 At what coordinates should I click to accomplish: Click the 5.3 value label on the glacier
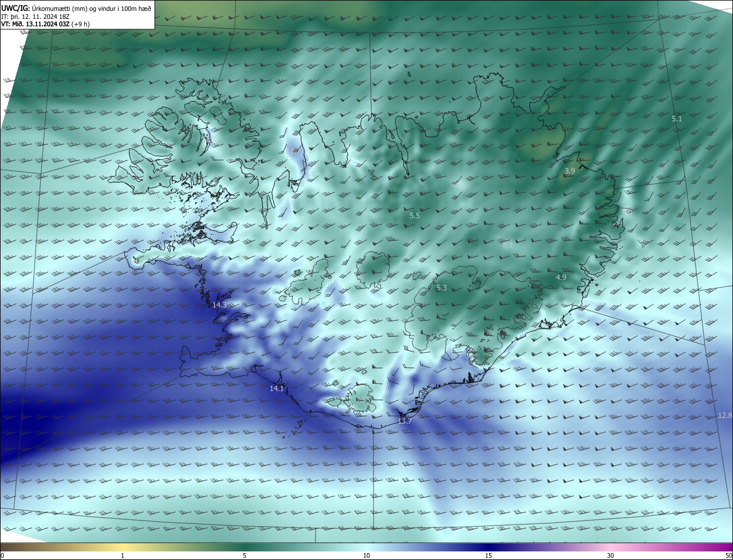click(442, 288)
